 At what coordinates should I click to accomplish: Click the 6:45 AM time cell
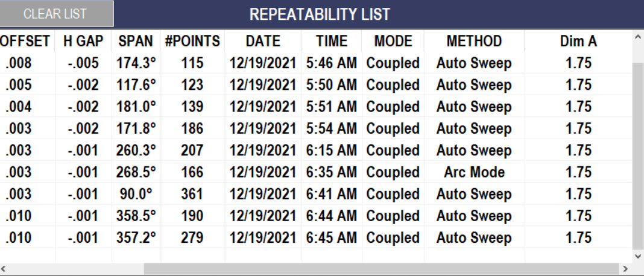pyautogui.click(x=332, y=237)
